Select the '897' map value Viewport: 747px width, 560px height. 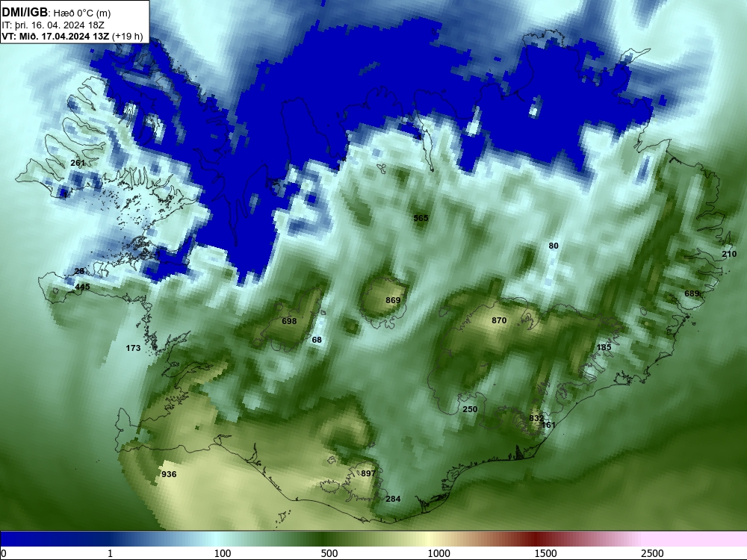(368, 473)
